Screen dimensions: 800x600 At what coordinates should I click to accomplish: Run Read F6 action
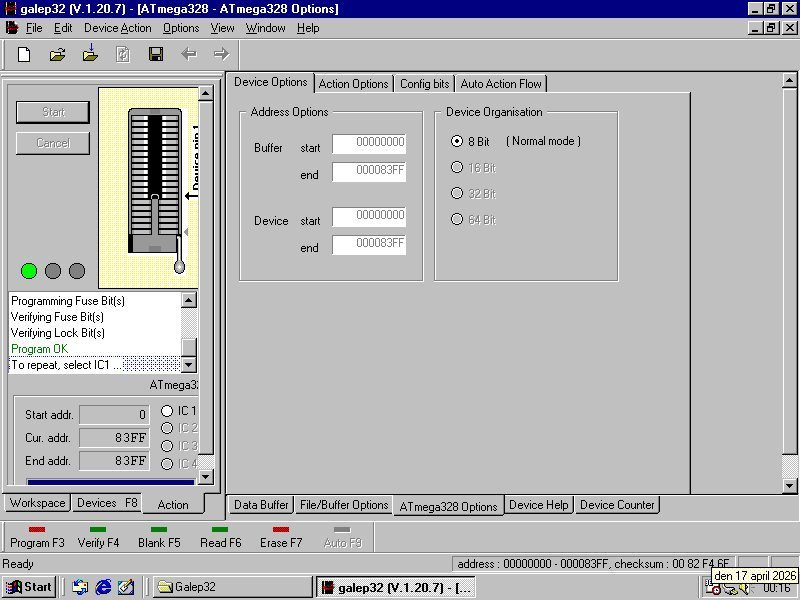pyautogui.click(x=220, y=537)
